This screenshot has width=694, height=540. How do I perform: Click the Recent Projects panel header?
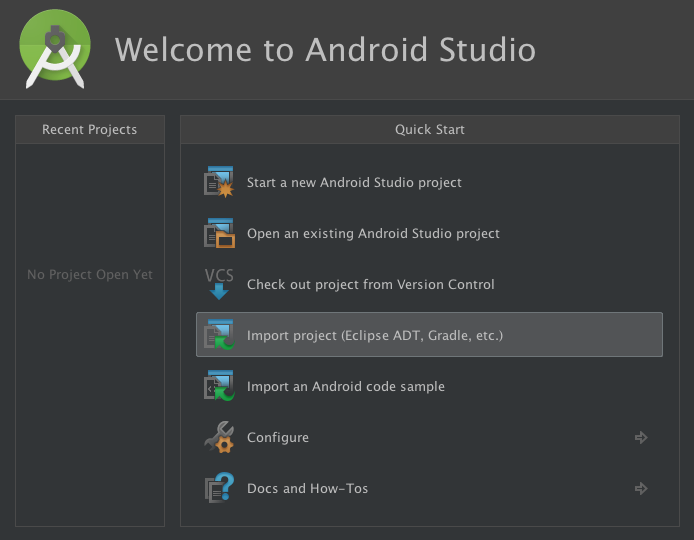(x=90, y=129)
